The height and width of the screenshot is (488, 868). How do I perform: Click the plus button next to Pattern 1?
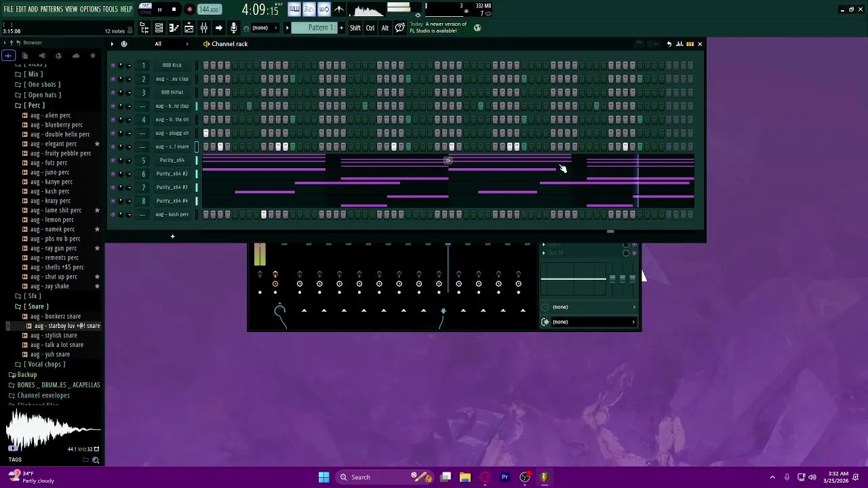[x=341, y=28]
